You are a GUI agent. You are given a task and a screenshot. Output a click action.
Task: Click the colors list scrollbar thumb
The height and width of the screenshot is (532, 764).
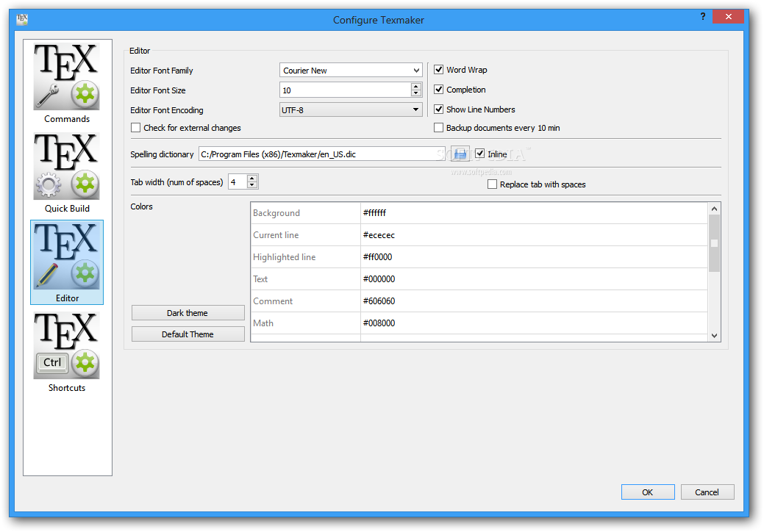click(x=714, y=243)
